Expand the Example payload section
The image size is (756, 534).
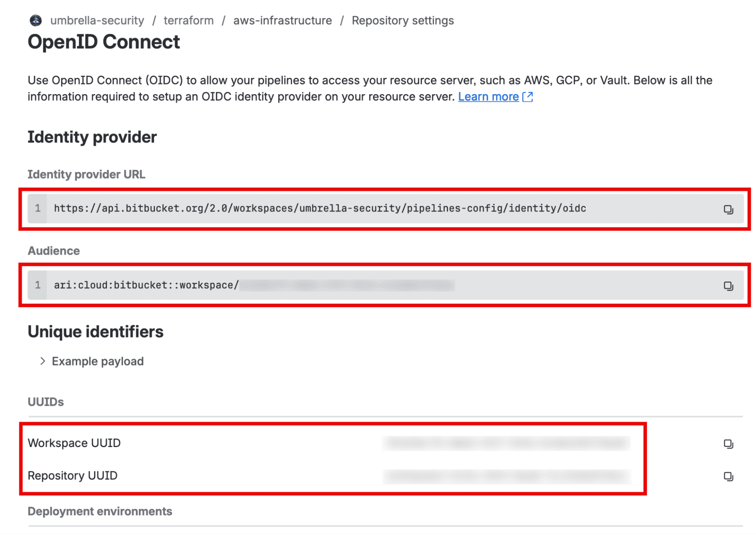tap(43, 361)
